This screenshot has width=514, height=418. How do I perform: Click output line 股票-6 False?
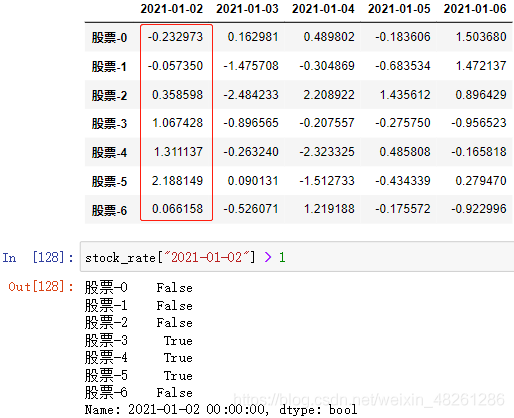[x=139, y=392]
